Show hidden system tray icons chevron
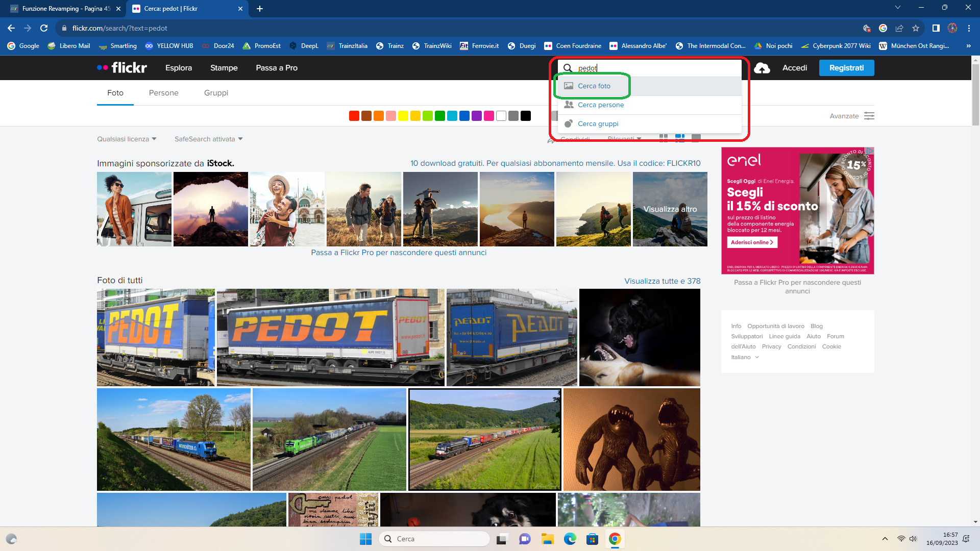 [x=885, y=539]
